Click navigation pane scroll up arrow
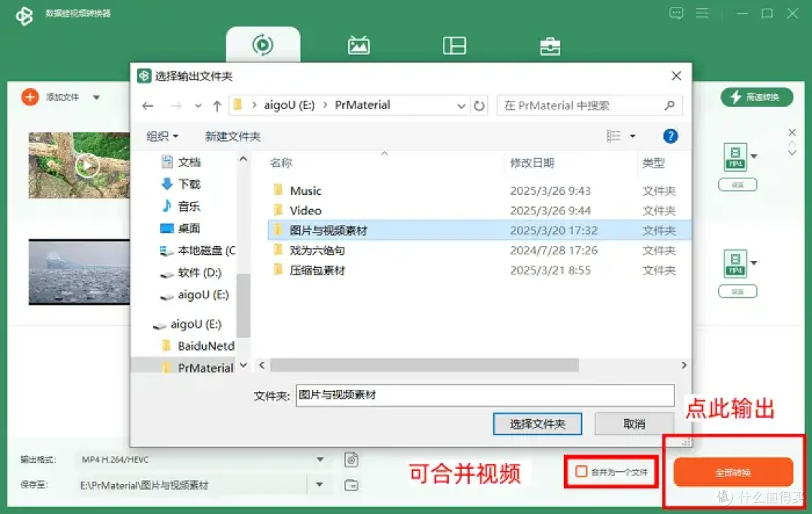812x514 pixels. coord(244,159)
